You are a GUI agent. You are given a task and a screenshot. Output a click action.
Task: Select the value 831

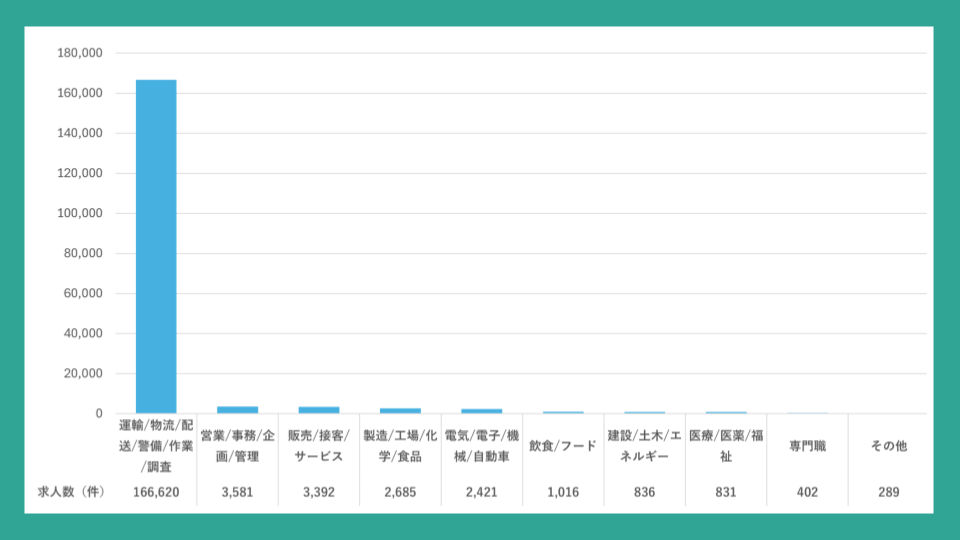pyautogui.click(x=726, y=492)
